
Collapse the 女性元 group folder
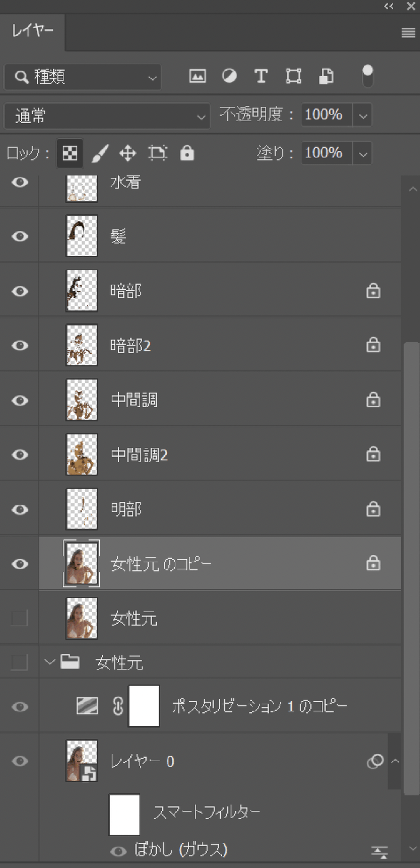(49, 662)
